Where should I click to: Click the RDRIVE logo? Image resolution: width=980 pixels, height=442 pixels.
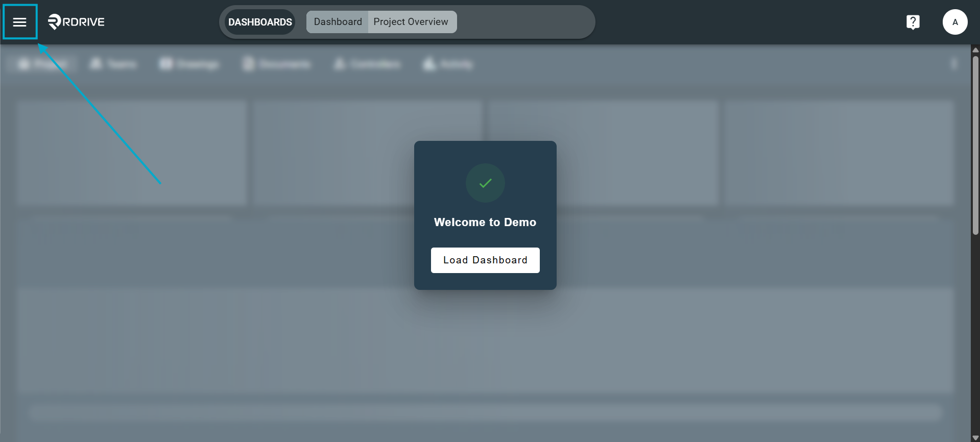76,22
